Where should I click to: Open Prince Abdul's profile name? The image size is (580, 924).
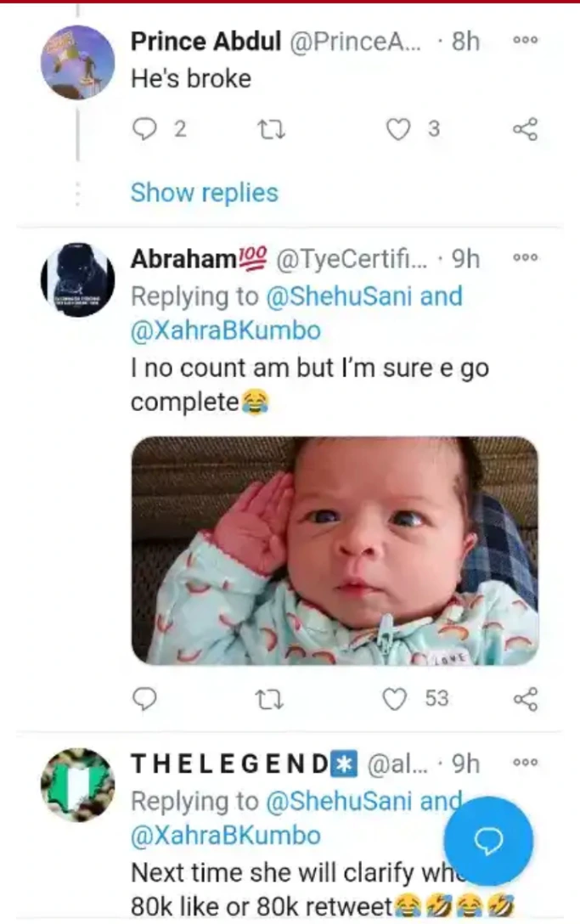(x=206, y=41)
